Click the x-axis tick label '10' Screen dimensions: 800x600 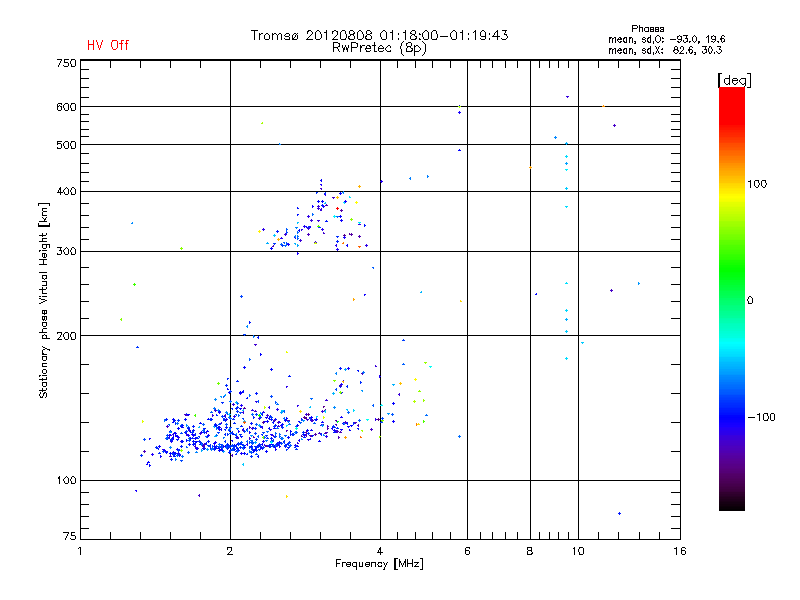coord(578,551)
